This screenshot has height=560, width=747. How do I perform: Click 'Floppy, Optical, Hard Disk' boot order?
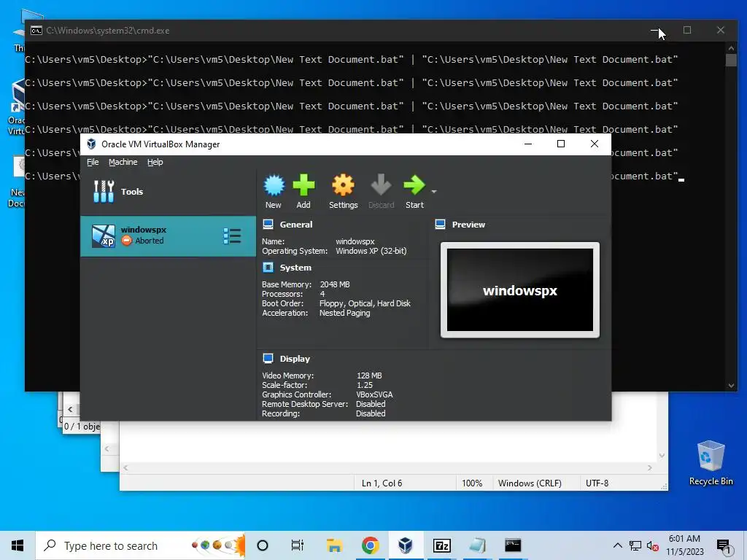tap(365, 303)
